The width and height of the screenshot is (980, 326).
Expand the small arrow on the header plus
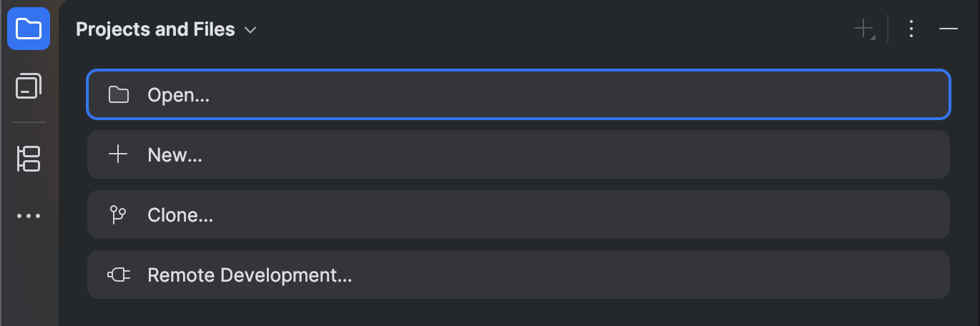click(873, 36)
